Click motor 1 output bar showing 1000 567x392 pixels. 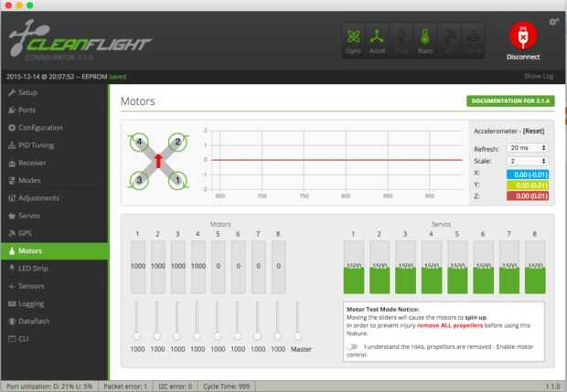138,267
